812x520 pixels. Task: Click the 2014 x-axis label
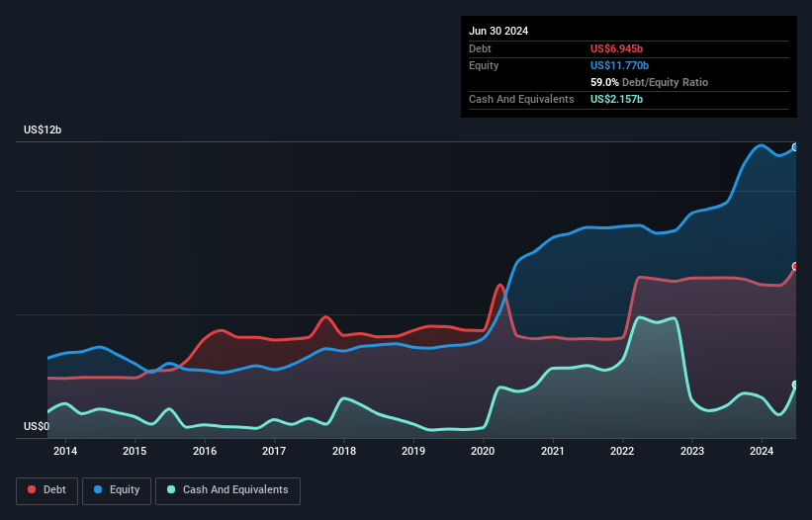pos(65,451)
